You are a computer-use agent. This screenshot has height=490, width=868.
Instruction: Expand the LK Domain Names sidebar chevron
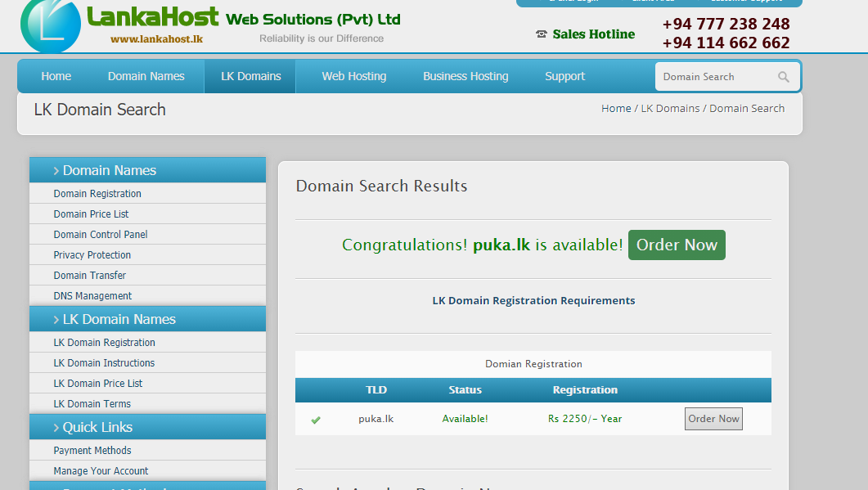coord(56,320)
